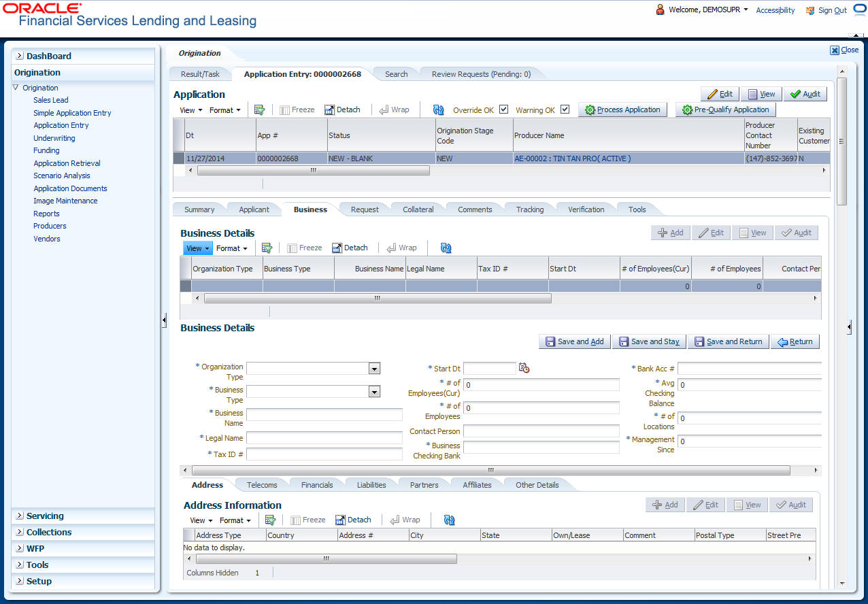Collapse the Origination tree node
Viewport: 868px width, 604px height.
tap(16, 88)
